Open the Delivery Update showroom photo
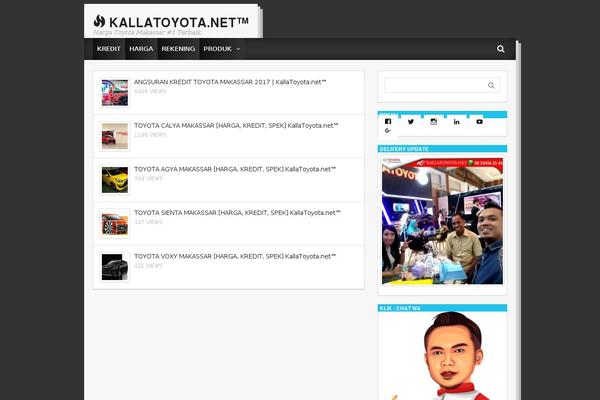This screenshot has height=400, width=600. (x=442, y=221)
